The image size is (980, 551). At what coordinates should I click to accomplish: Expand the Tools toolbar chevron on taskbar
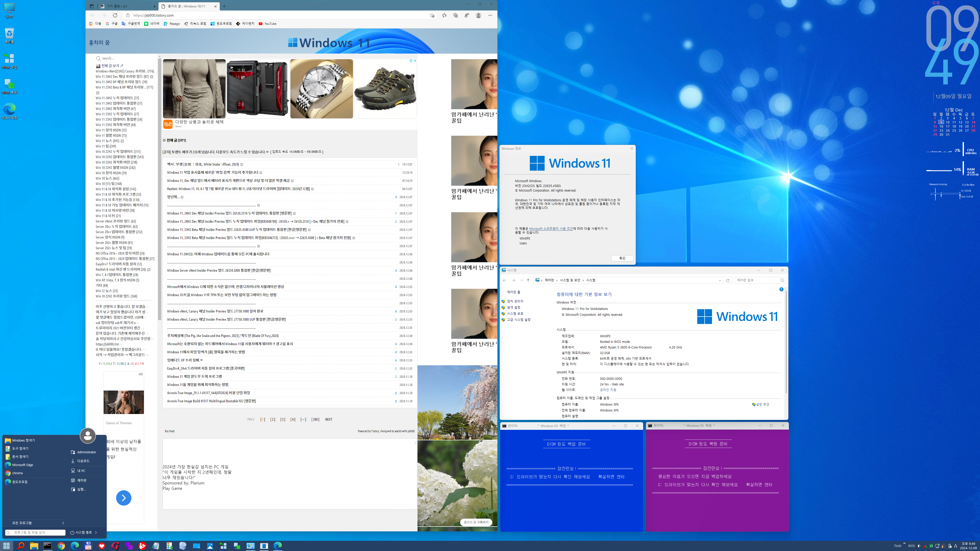pyautogui.click(x=904, y=543)
